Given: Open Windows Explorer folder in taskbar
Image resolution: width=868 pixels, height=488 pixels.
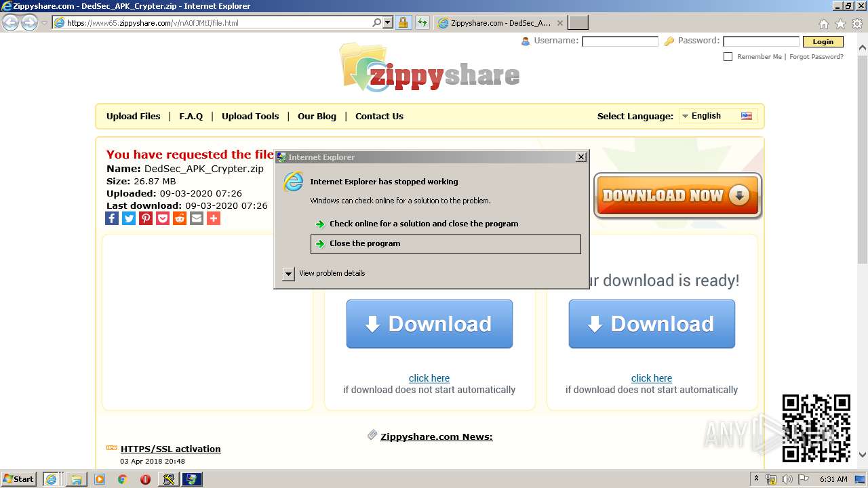Looking at the screenshot, I should [x=77, y=479].
